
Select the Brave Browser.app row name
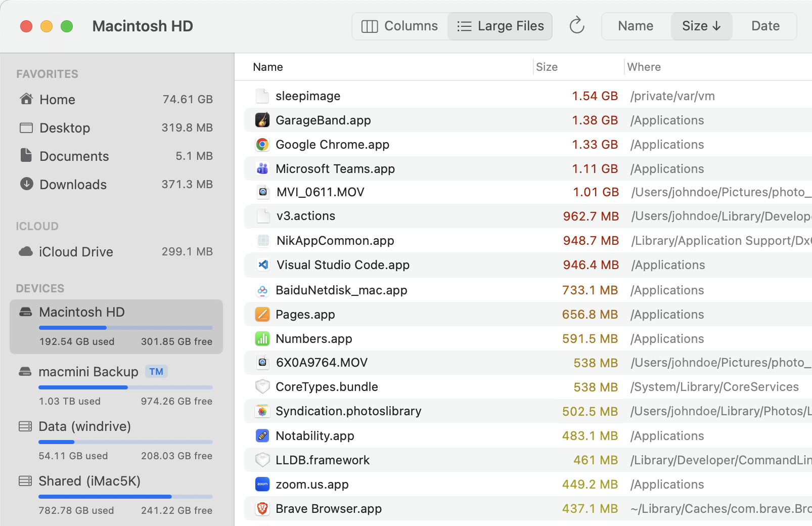(329, 508)
